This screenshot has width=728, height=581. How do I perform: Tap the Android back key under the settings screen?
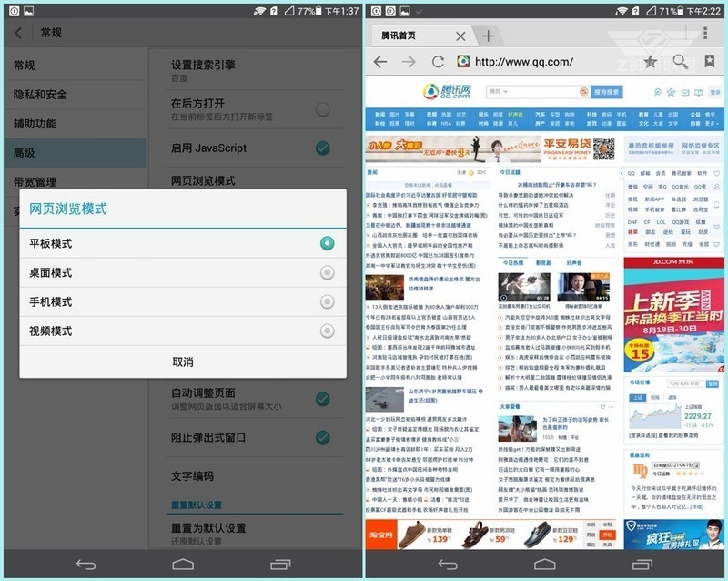click(86, 565)
